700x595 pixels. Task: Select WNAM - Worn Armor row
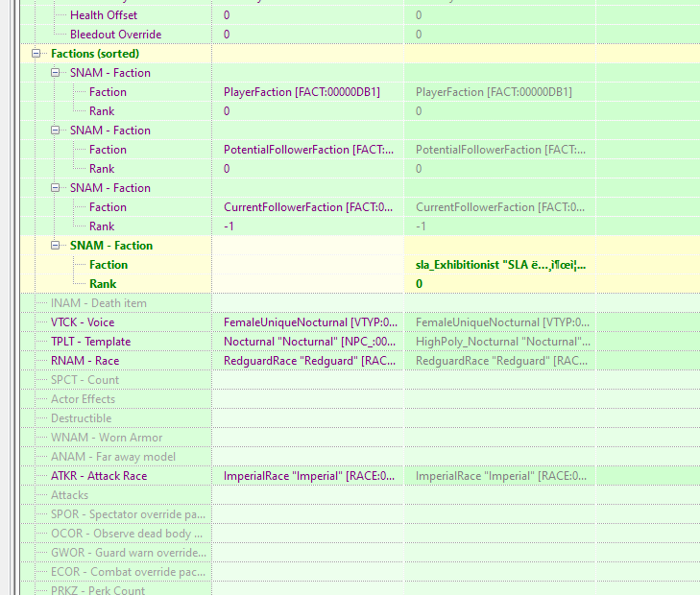(107, 437)
